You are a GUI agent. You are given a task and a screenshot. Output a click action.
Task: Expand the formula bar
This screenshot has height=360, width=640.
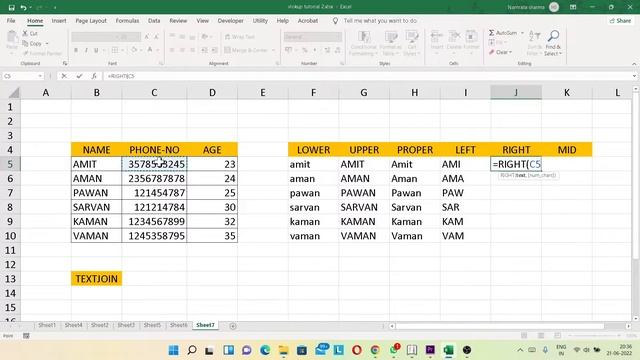click(634, 76)
